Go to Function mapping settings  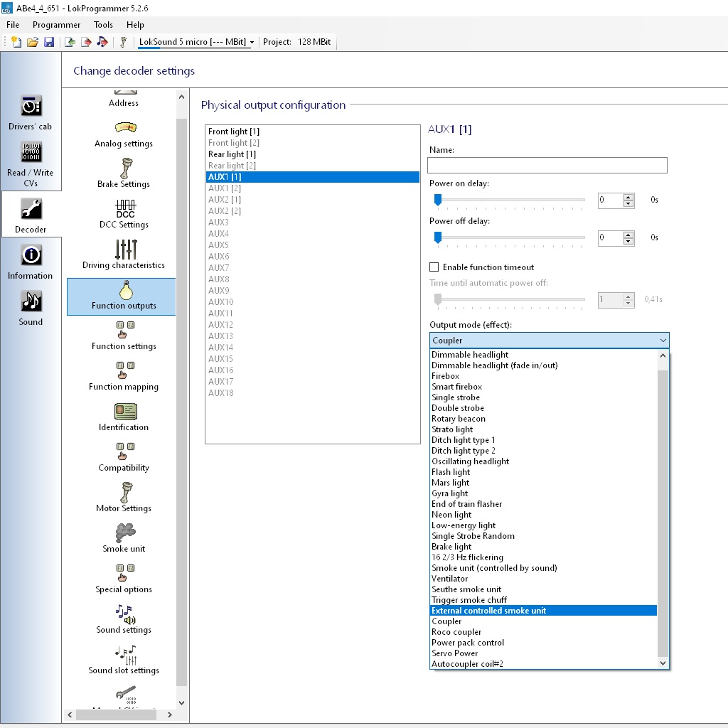click(x=124, y=376)
